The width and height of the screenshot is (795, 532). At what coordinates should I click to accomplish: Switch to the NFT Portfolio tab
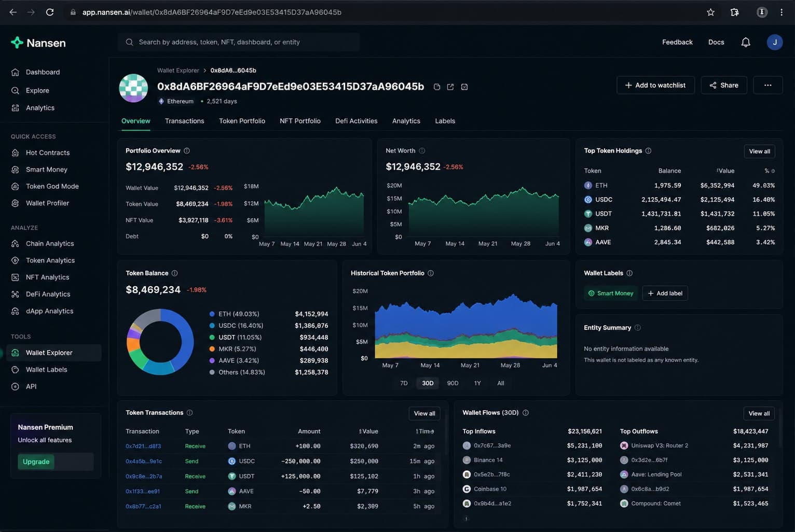click(x=300, y=121)
